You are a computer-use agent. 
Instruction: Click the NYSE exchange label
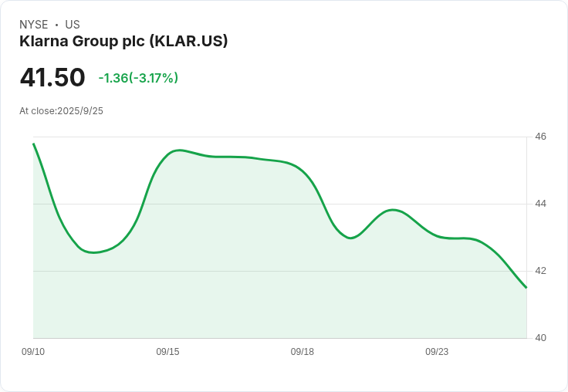pos(34,25)
